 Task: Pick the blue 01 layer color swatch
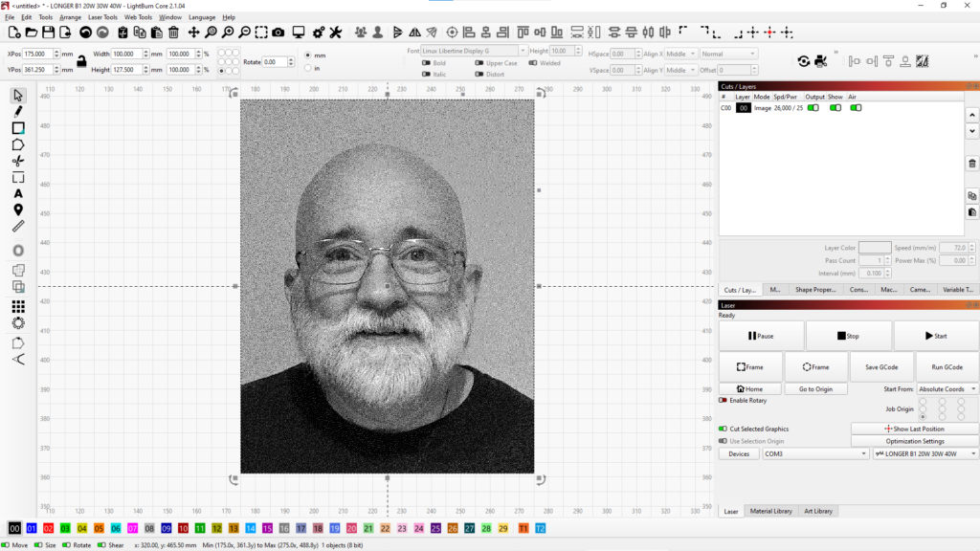[32, 528]
